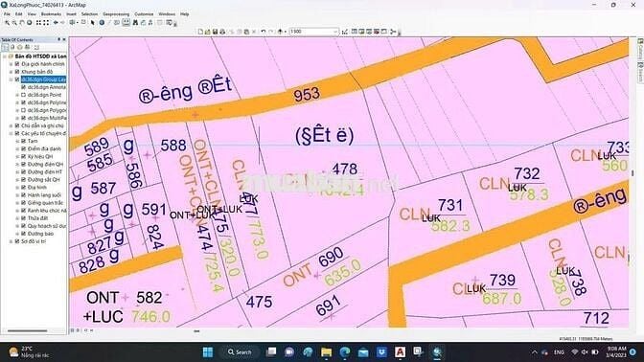Viewport: 644px width, 362px height.
Task: Click the Undo arrow icon
Action: point(264,32)
